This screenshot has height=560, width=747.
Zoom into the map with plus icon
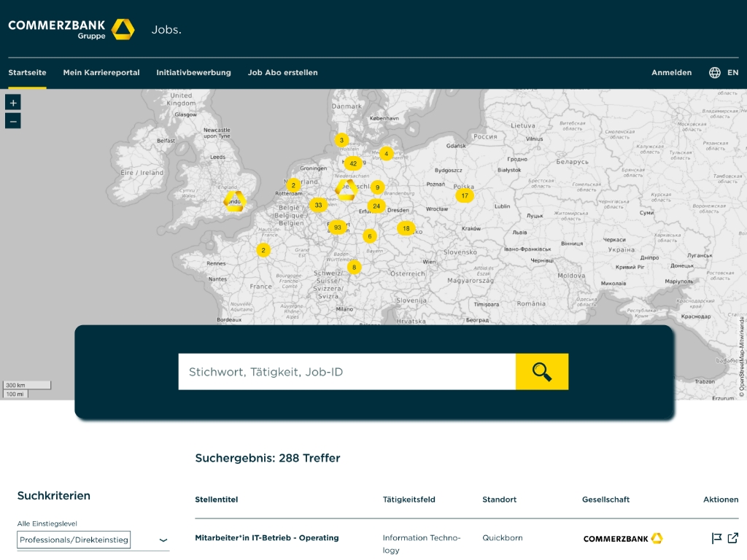point(12,102)
